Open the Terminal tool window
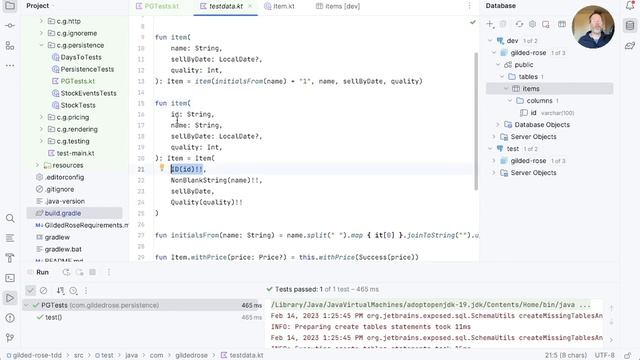The image size is (640, 360). [x=10, y=278]
